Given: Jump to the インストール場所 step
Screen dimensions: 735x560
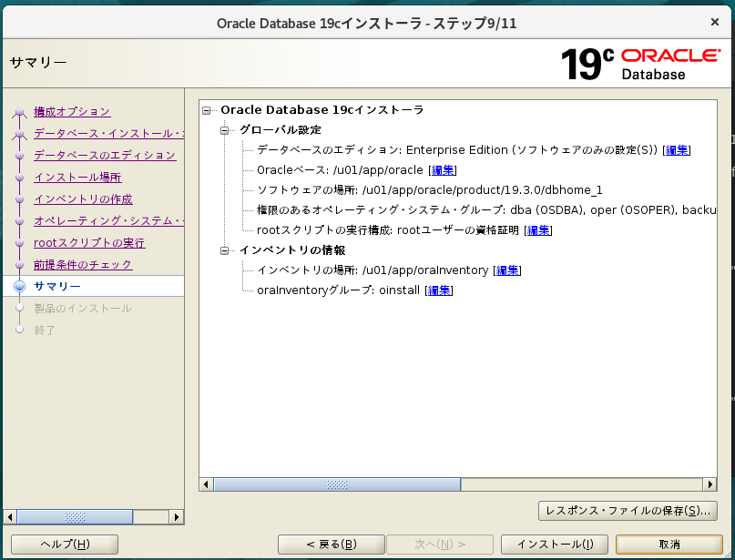Looking at the screenshot, I should coord(77,178).
